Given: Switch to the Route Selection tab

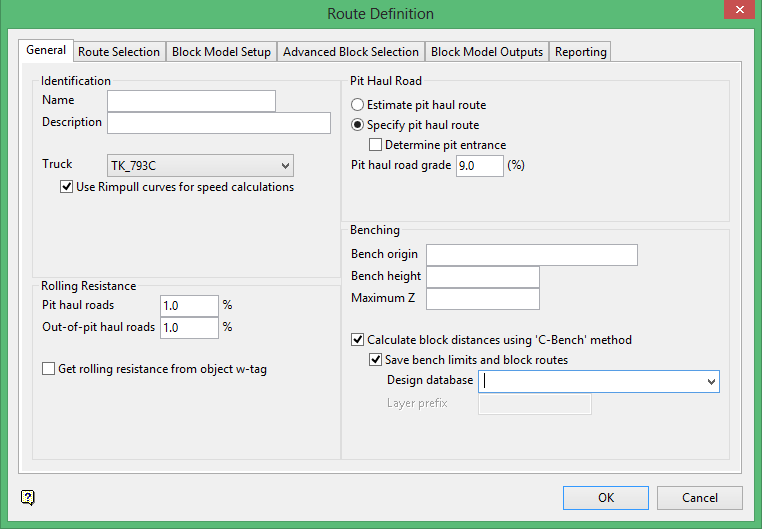Looking at the screenshot, I should (119, 52).
